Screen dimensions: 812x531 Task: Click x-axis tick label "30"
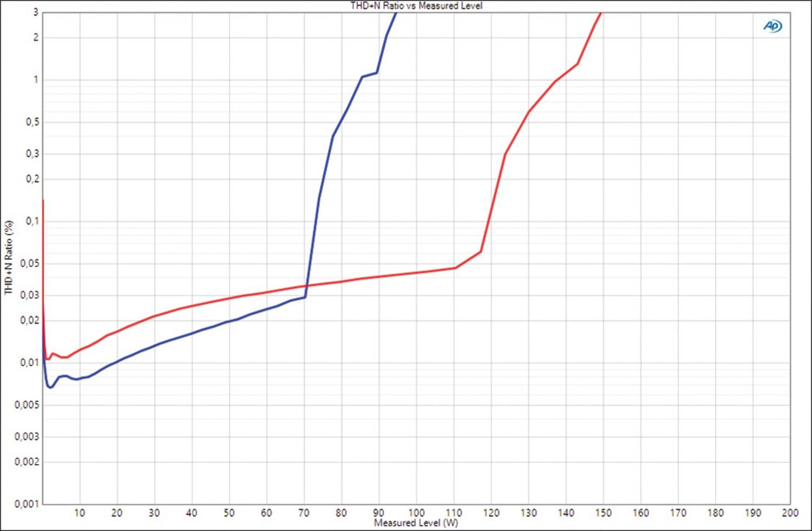[154, 513]
